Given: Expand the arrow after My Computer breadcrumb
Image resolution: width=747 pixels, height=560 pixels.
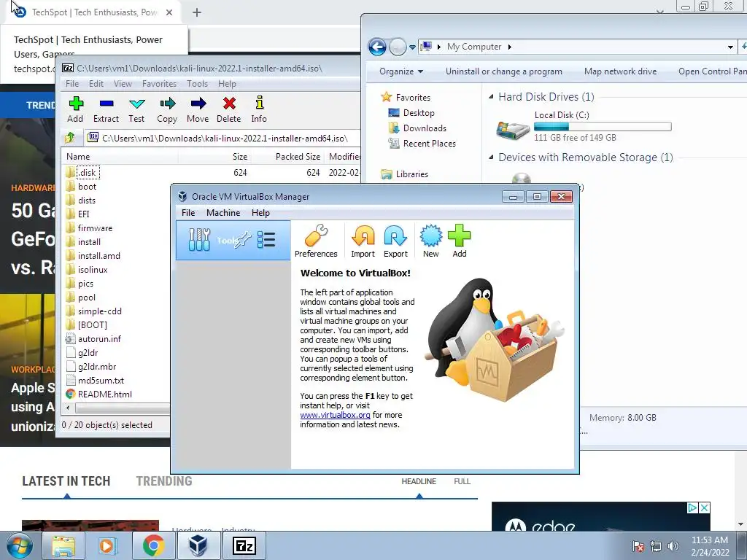Looking at the screenshot, I should click(510, 47).
